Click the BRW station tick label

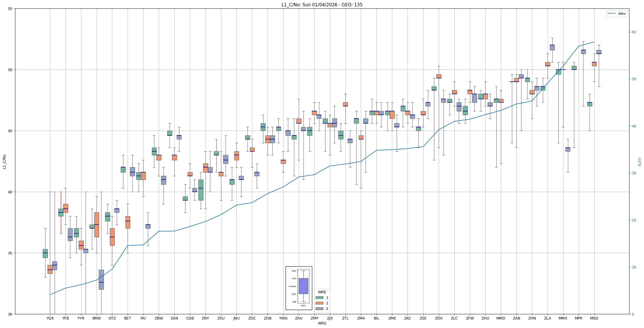[97, 318]
